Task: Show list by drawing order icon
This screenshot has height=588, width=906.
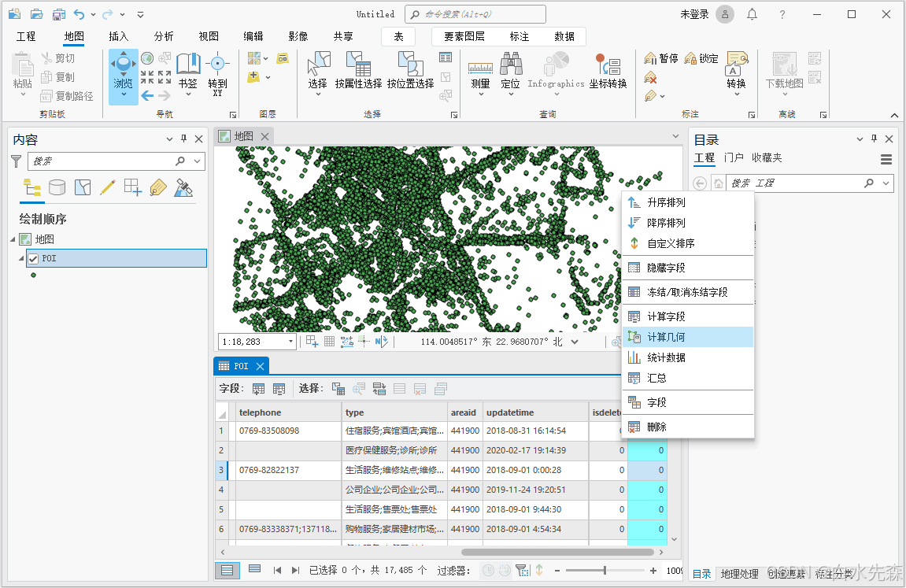Action: 32,187
